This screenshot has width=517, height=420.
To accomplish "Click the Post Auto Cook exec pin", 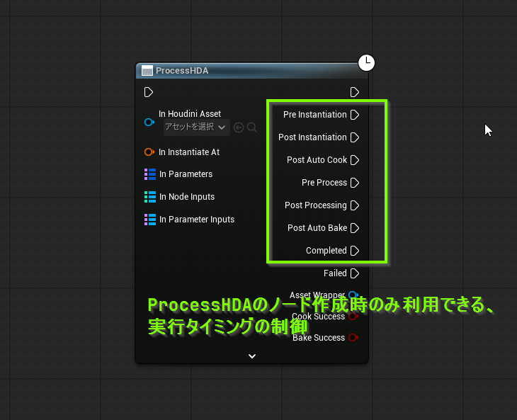I will pyautogui.click(x=354, y=160).
